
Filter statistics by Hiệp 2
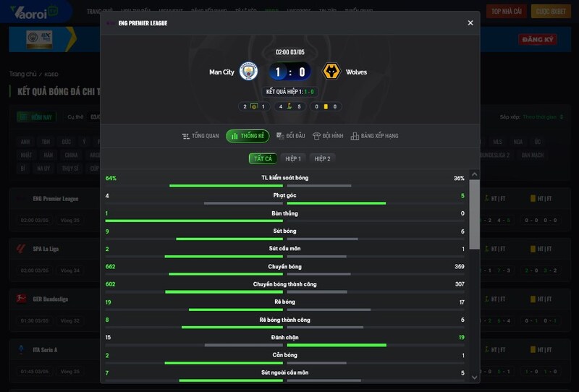(322, 158)
